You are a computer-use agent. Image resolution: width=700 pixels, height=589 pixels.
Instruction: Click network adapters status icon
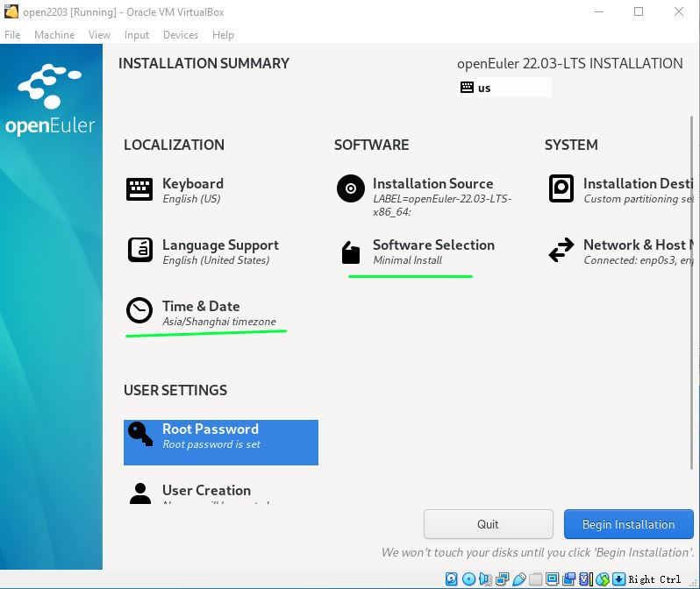click(x=502, y=579)
